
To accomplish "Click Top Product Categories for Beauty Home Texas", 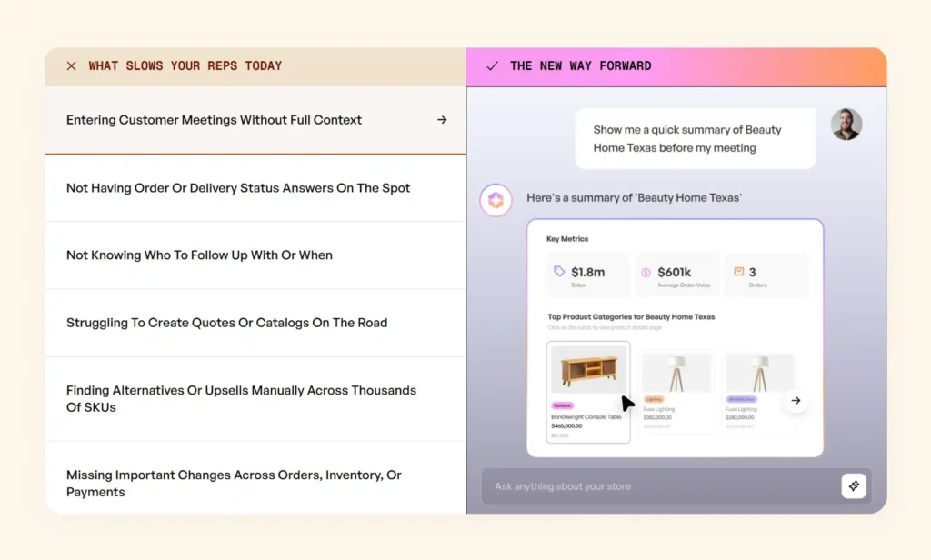I will click(x=631, y=317).
